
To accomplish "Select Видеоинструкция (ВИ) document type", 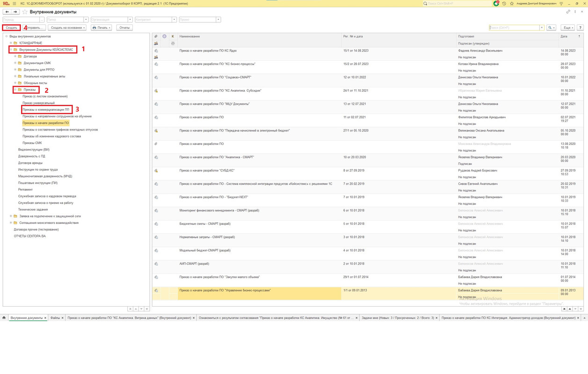I will 34,150.
